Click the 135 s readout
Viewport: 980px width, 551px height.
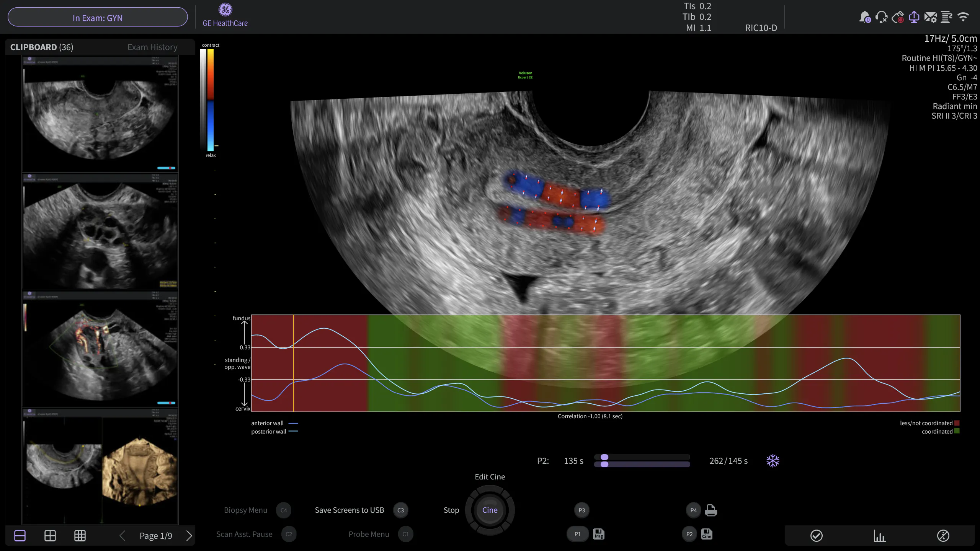click(573, 461)
